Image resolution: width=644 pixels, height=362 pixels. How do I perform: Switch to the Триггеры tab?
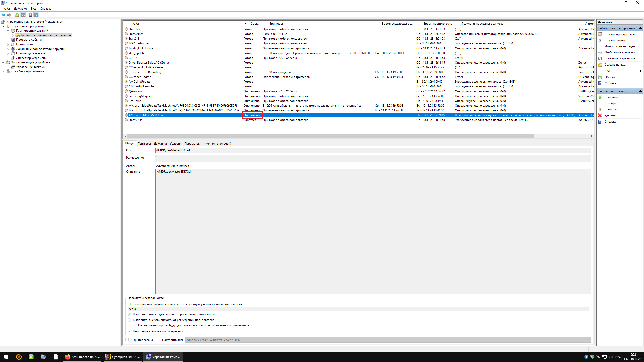click(x=144, y=144)
